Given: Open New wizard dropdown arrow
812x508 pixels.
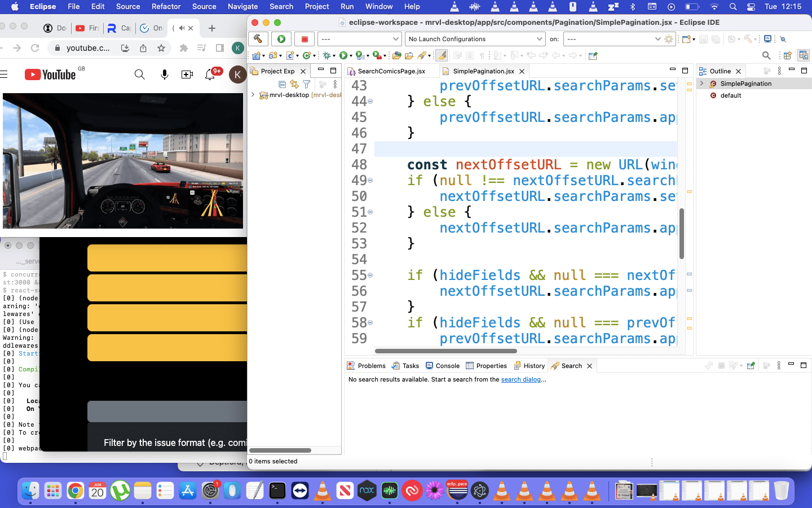Looking at the screenshot, I should pos(694,40).
